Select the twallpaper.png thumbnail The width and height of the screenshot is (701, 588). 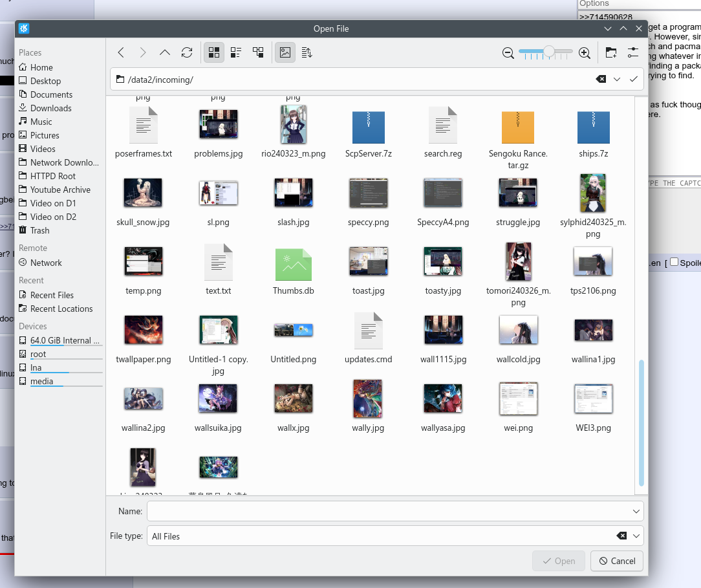[x=144, y=329]
